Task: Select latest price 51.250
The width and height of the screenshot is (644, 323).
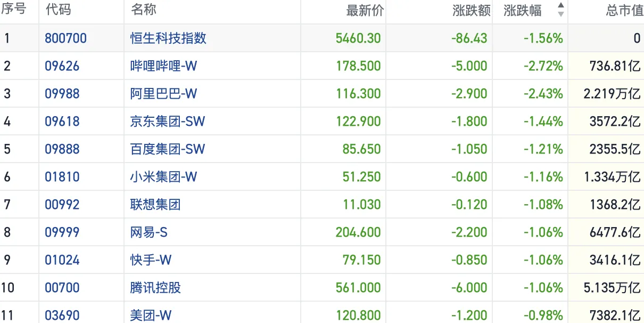Action: pyautogui.click(x=362, y=177)
